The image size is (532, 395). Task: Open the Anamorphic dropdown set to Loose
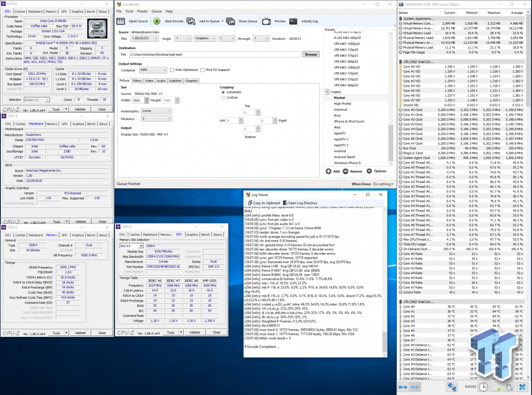pyautogui.click(x=156, y=111)
